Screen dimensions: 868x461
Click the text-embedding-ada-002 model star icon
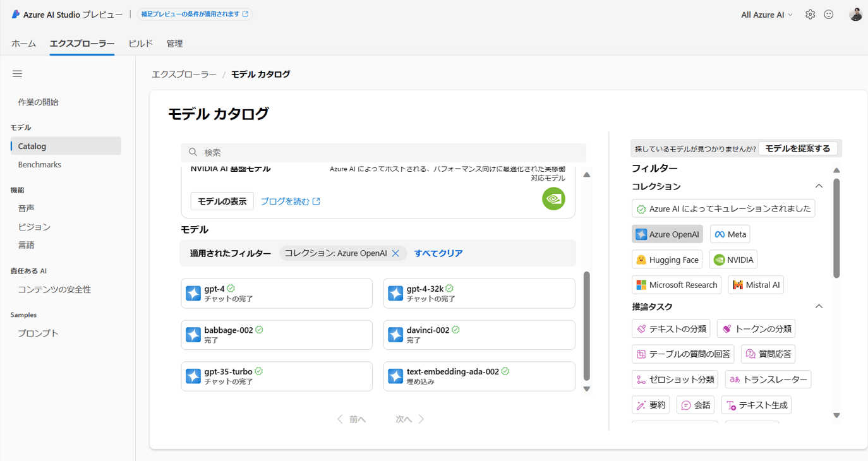[x=395, y=376]
